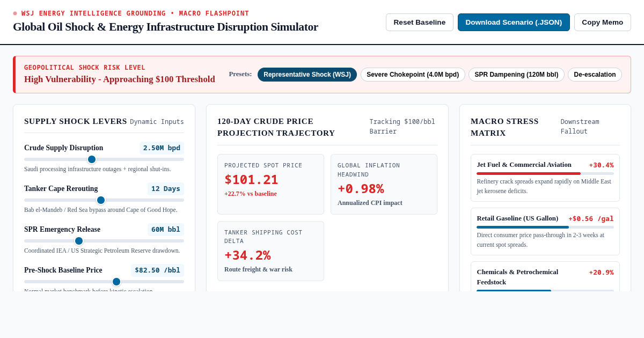Click the +0.98% inflation headwind value
The image size is (644, 338).
[361, 189]
